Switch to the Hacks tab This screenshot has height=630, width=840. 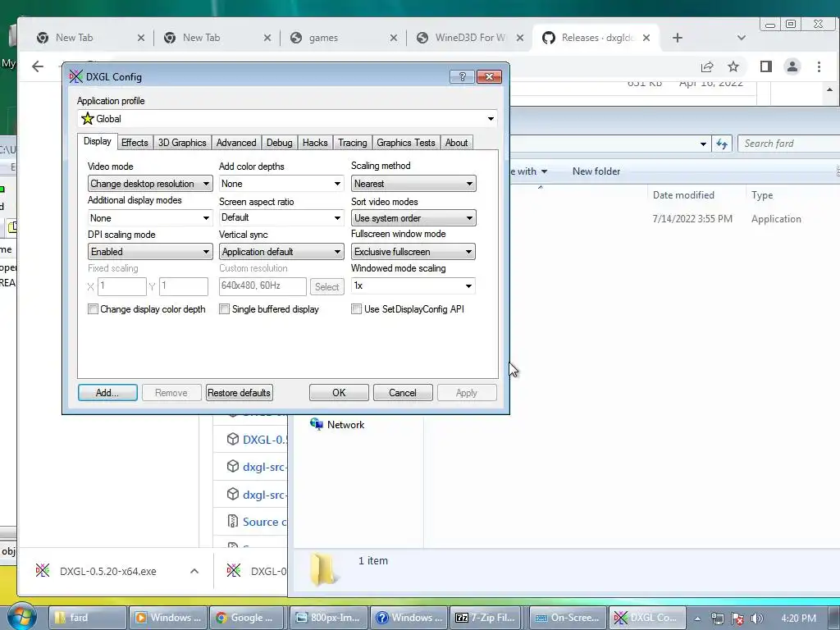point(315,143)
